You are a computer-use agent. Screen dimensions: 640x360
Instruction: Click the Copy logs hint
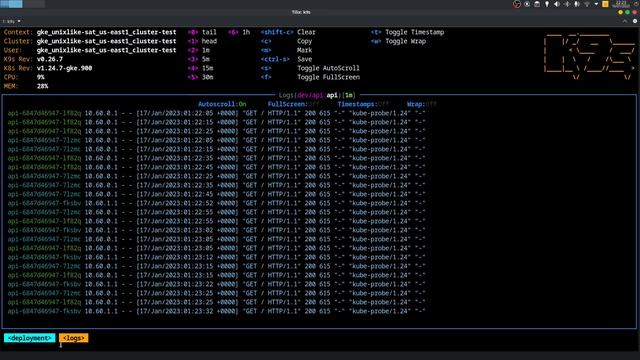click(287, 41)
